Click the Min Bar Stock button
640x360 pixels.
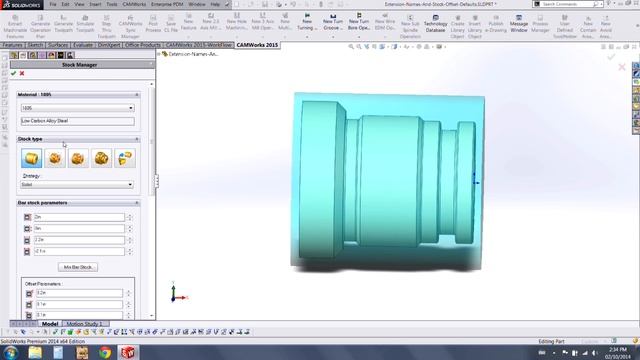pyautogui.click(x=78, y=267)
